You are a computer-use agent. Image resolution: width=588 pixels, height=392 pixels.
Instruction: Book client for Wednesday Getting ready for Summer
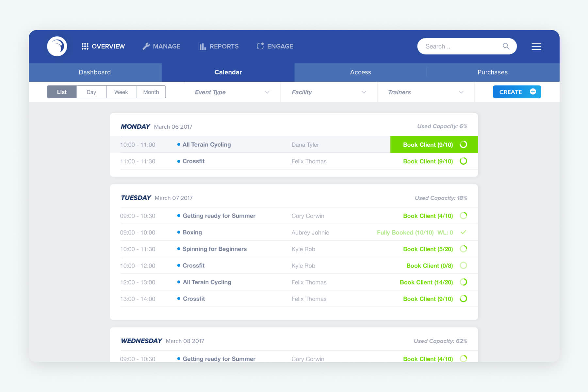pos(428,359)
